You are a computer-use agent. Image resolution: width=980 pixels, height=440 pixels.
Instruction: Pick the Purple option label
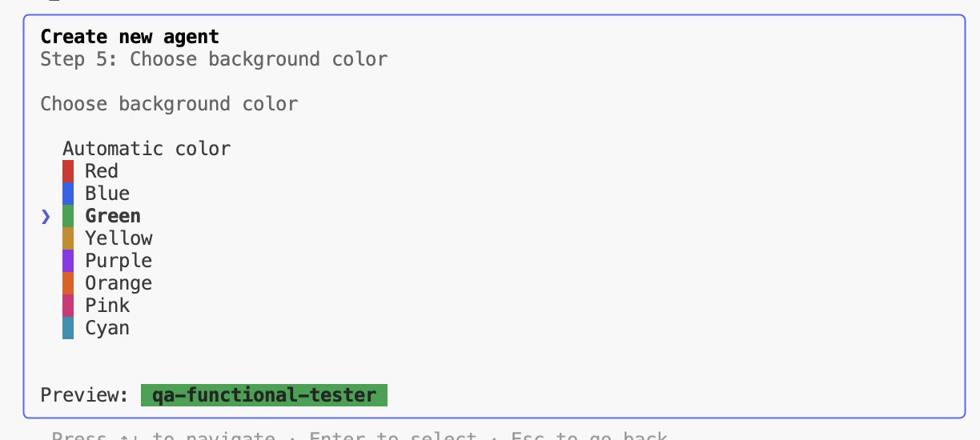coord(118,261)
